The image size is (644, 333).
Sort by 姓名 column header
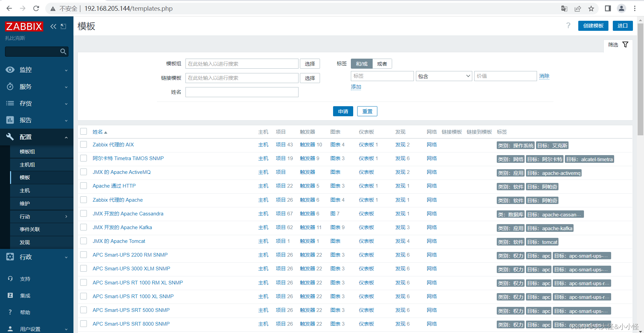[100, 132]
